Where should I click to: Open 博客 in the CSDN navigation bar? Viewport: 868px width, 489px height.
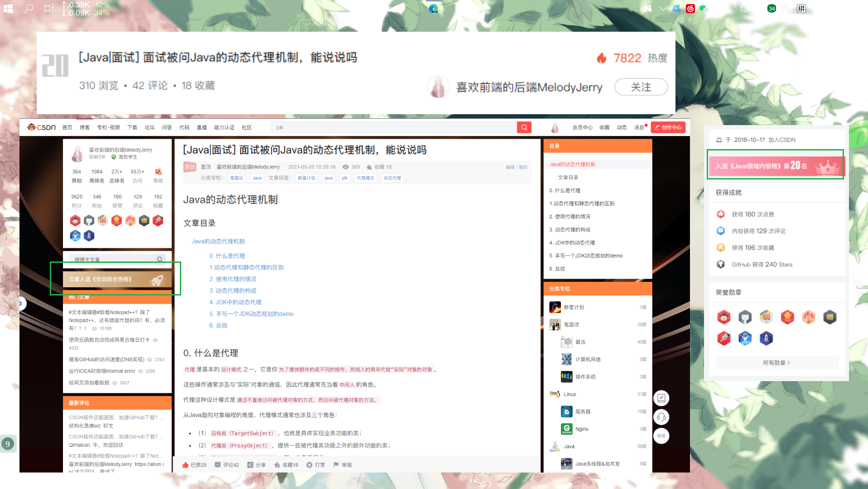coord(85,127)
